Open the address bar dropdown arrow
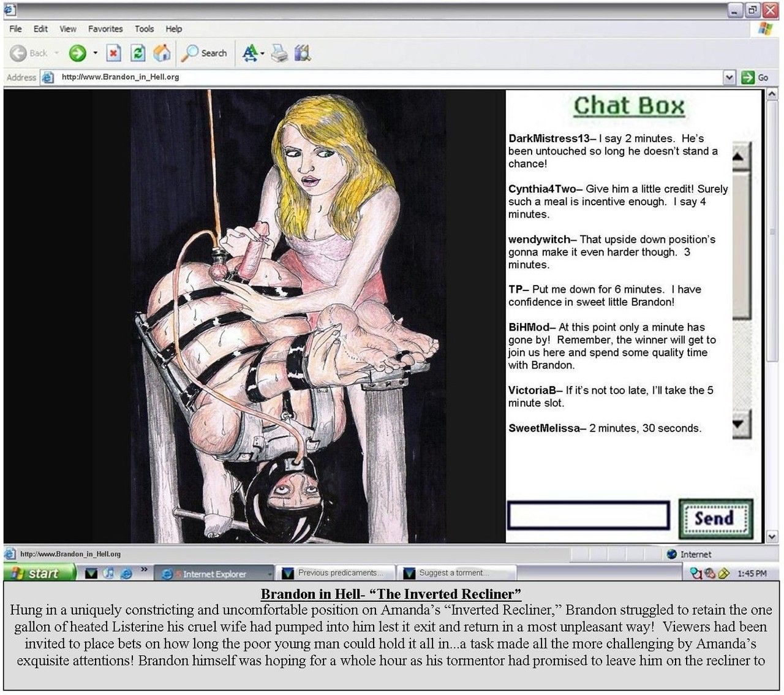 (729, 77)
